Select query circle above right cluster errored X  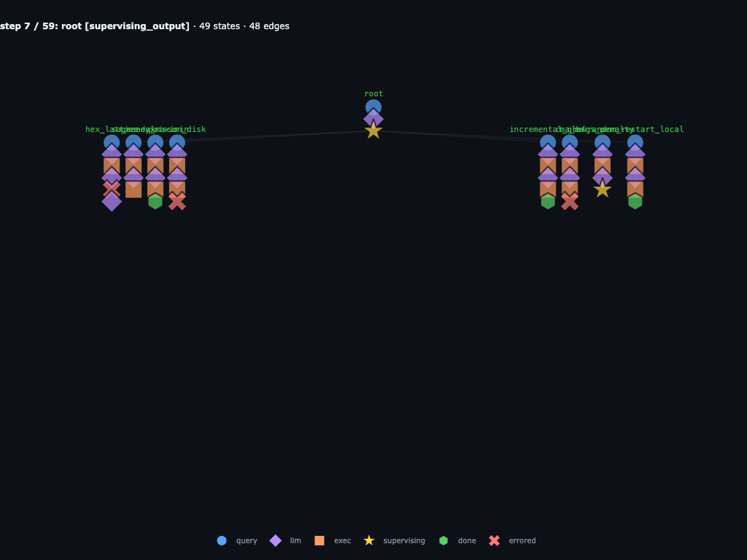570,142
